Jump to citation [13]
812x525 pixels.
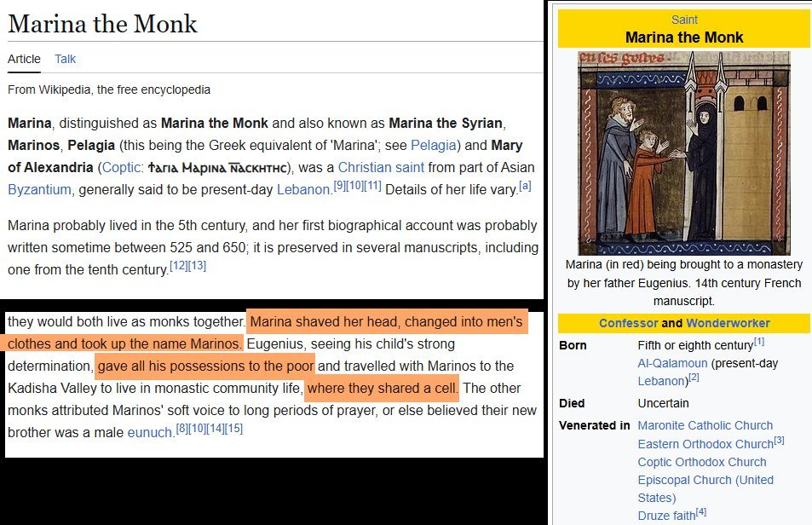pyautogui.click(x=198, y=266)
